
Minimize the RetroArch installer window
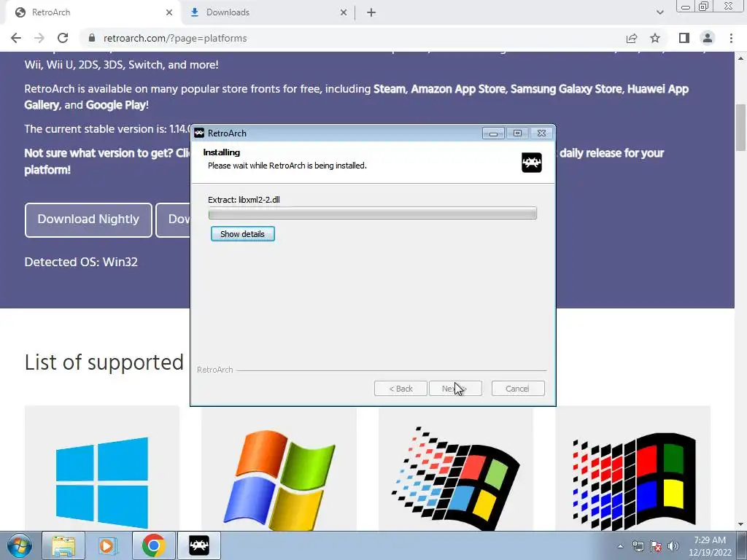pyautogui.click(x=493, y=133)
